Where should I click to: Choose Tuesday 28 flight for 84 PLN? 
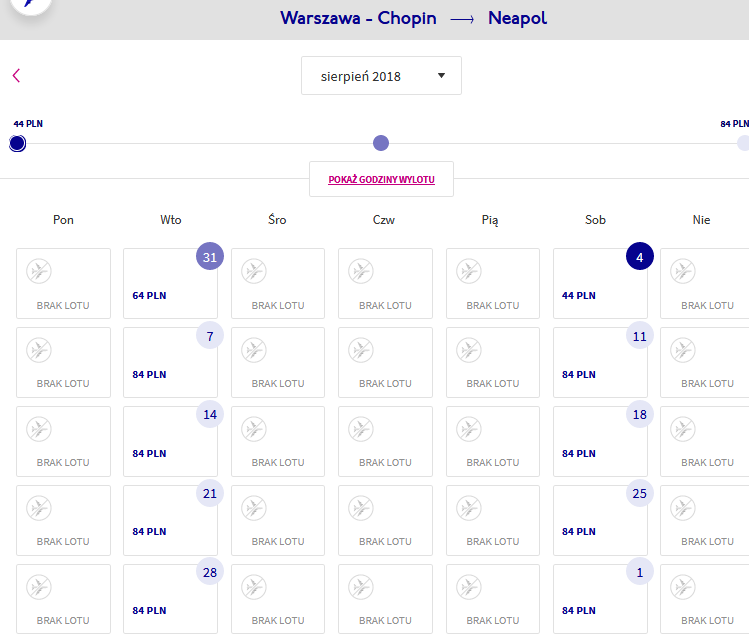(x=170, y=599)
